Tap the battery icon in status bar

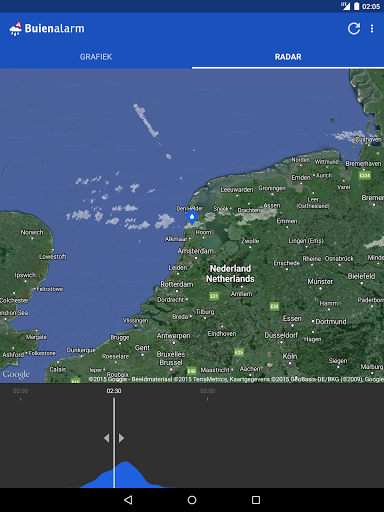[x=356, y=6]
